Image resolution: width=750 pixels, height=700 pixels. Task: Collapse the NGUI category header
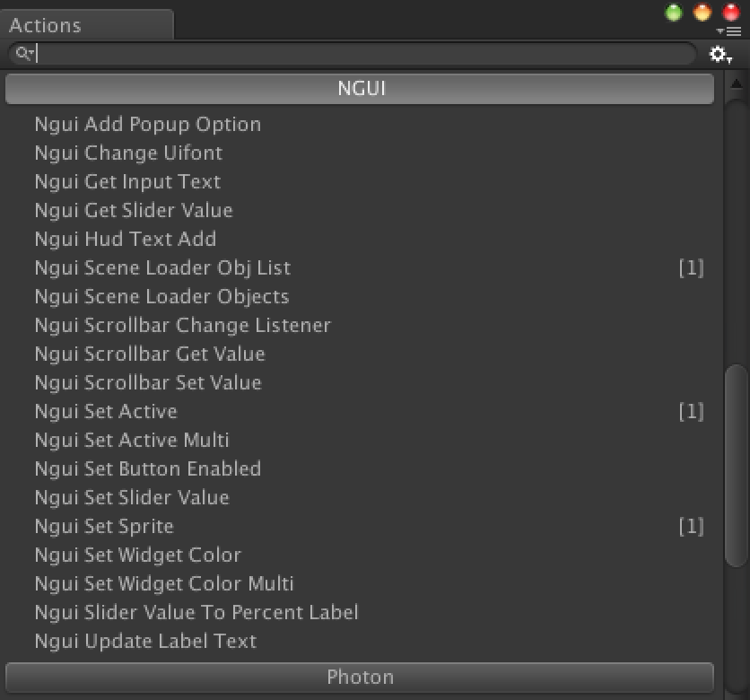pos(360,89)
